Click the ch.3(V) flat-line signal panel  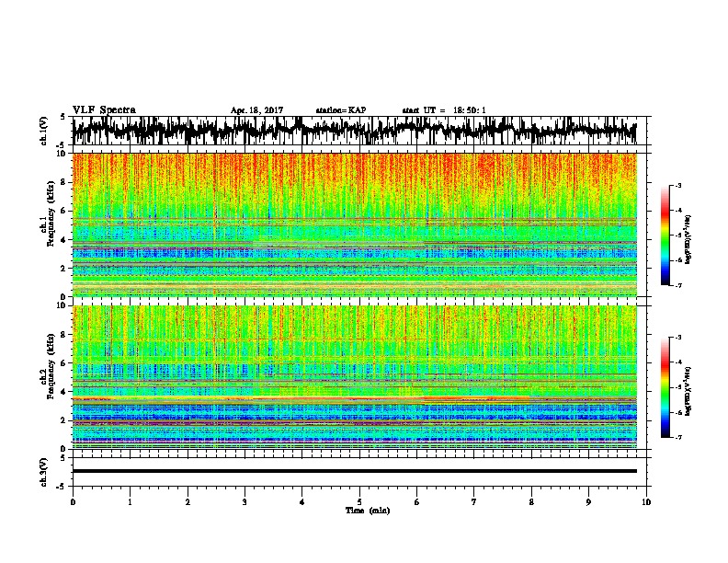361,472
